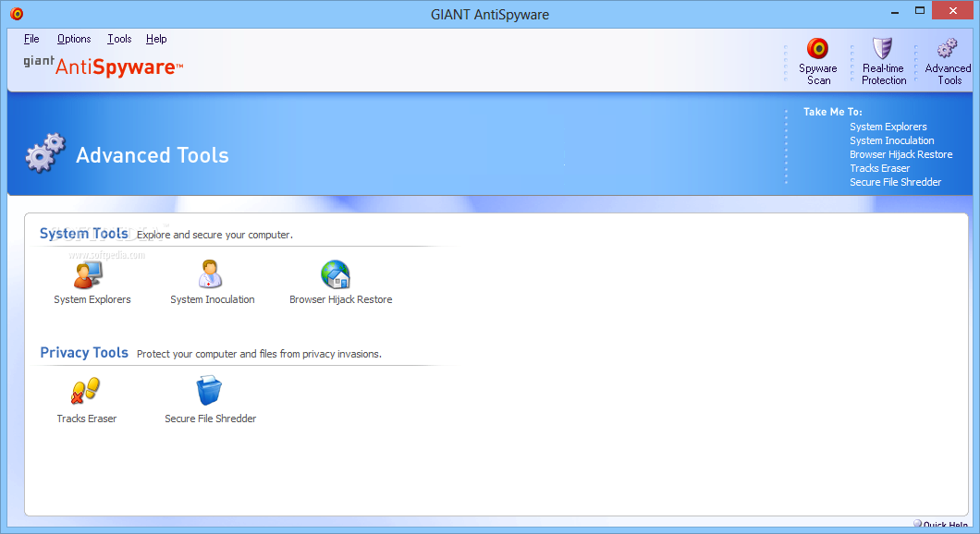Launch the Tracks Eraser footprints icon

tap(85, 391)
